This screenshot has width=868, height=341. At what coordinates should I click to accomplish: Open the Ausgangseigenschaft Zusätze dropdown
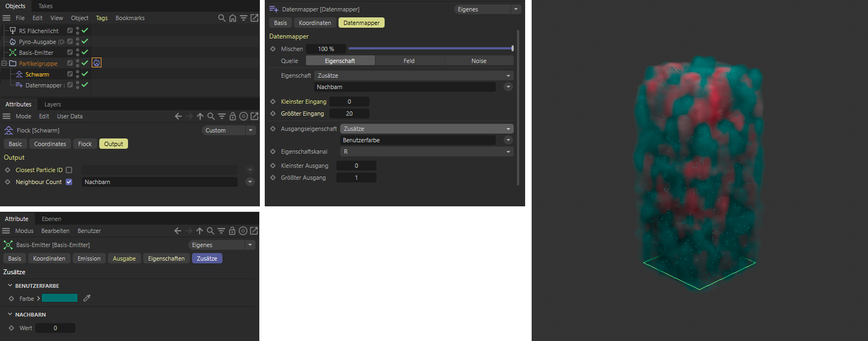click(x=427, y=129)
